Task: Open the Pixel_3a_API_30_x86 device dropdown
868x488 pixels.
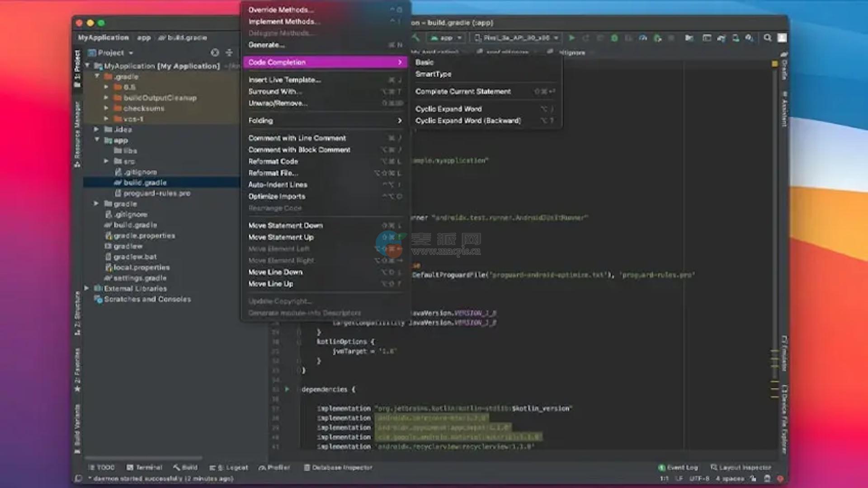Action: coord(516,38)
